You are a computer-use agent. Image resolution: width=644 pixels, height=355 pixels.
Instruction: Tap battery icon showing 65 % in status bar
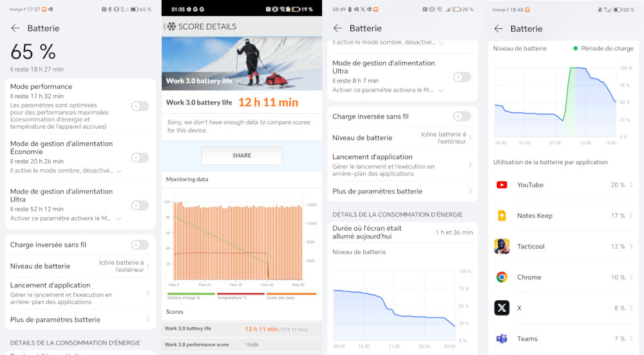(x=135, y=9)
